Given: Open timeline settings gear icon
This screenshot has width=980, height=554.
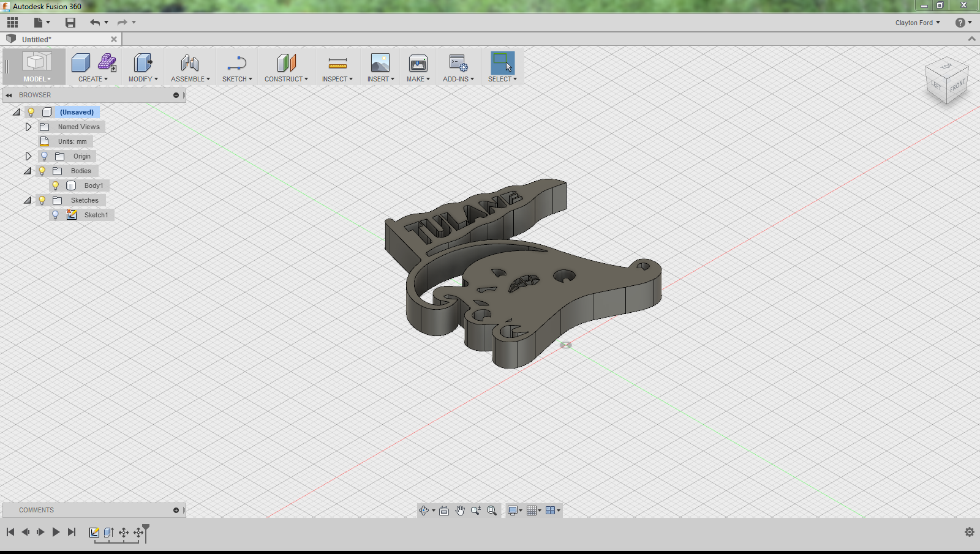Looking at the screenshot, I should click(969, 532).
